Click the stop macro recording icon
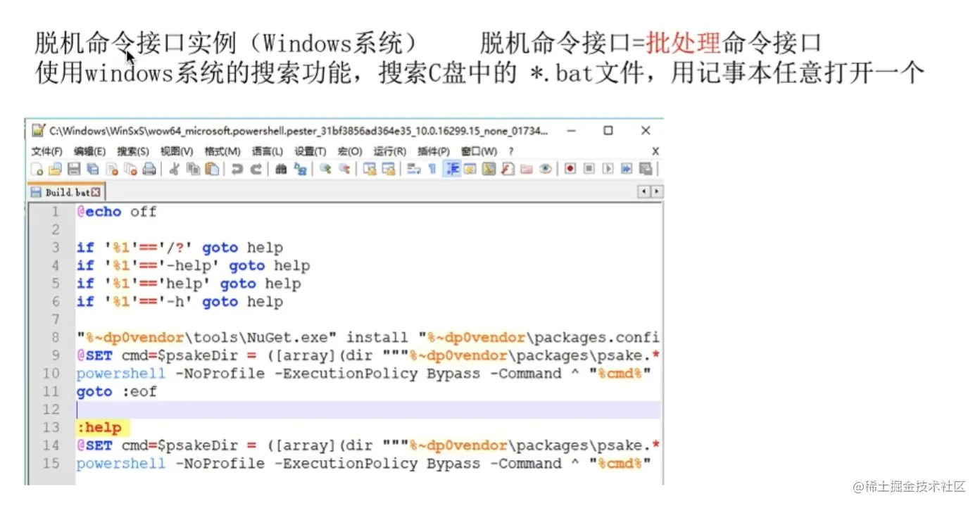The height and width of the screenshot is (508, 980). (589, 169)
